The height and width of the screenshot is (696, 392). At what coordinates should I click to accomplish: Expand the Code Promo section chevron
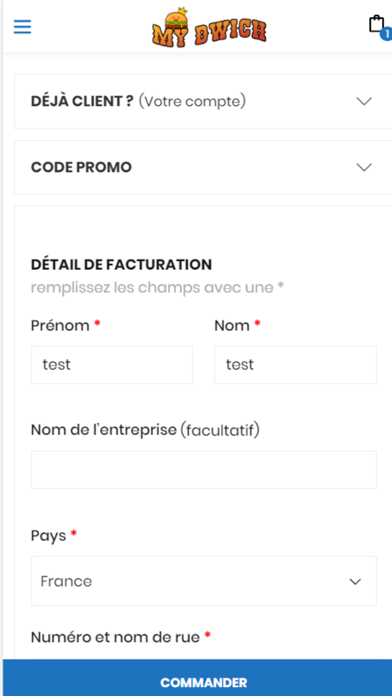point(364,167)
